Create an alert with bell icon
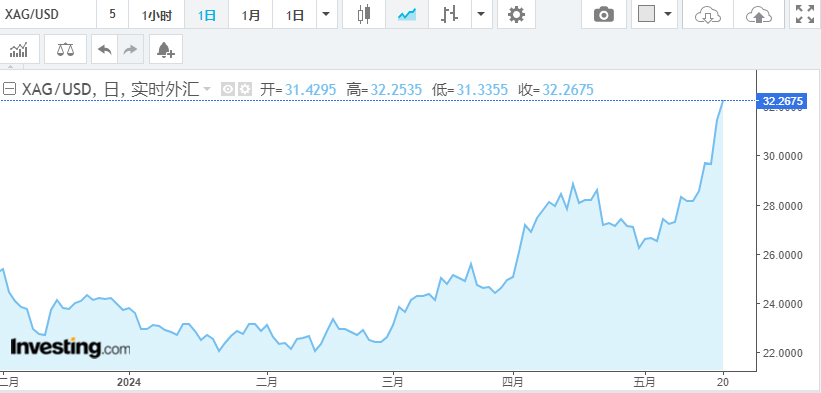The width and height of the screenshot is (821, 393). [x=165, y=49]
